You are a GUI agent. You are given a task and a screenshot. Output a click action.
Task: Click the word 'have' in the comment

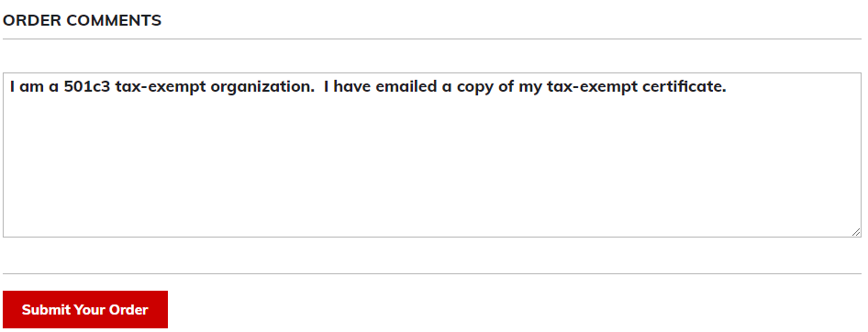(353, 87)
